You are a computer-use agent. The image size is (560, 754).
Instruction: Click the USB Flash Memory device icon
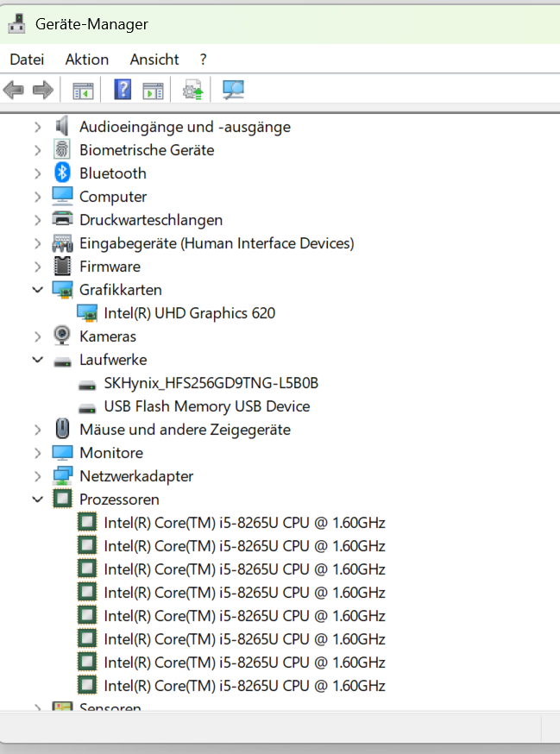pos(87,408)
